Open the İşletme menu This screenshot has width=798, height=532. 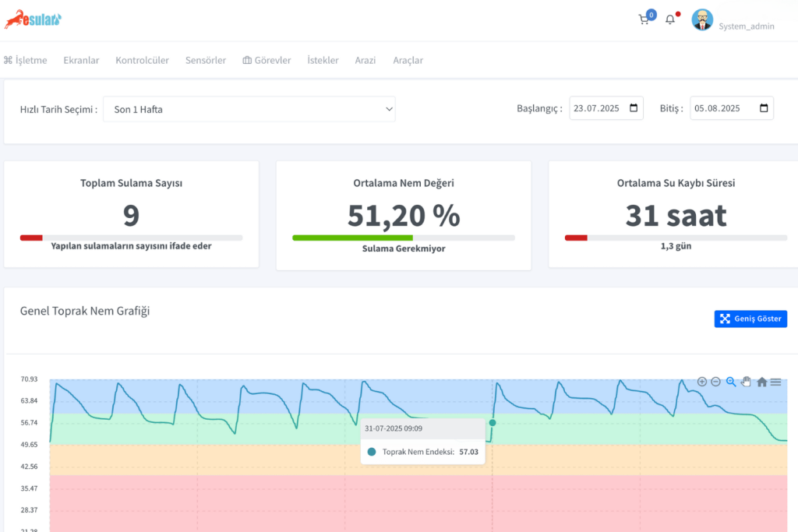point(26,60)
